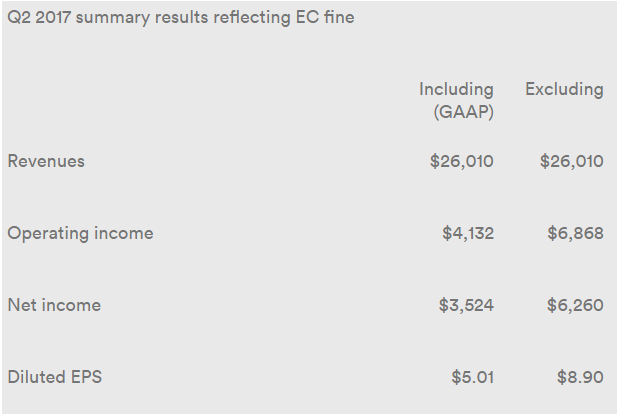Click EPS in the Diluted EPS label
617x414 pixels.
point(85,377)
